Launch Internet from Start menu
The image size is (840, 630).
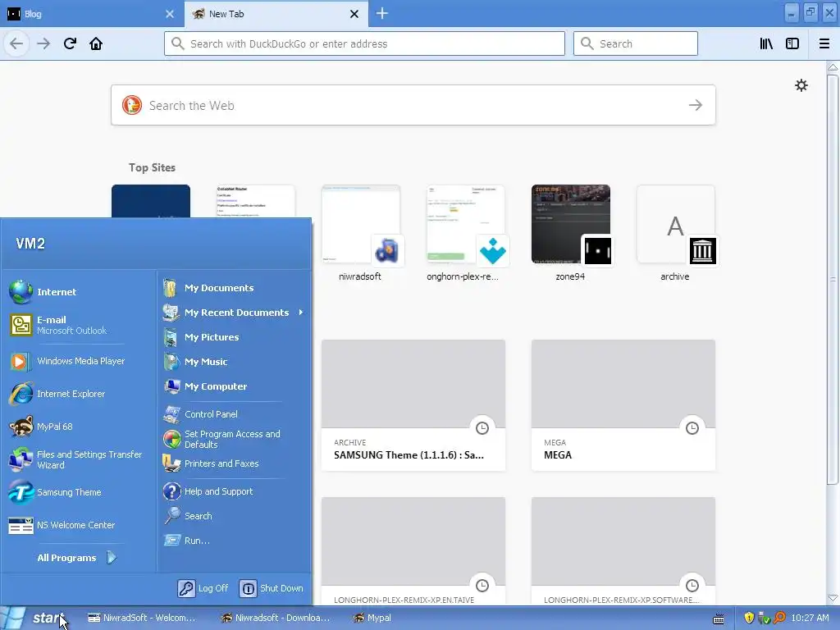point(79,292)
